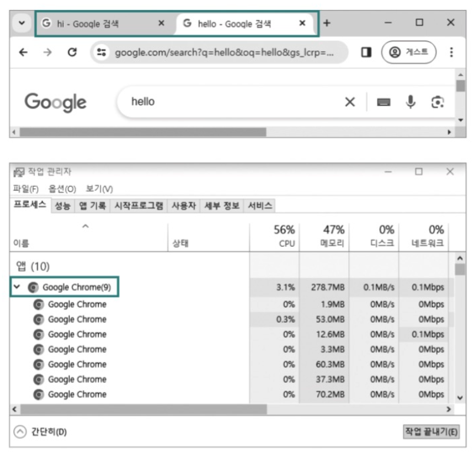This screenshot has height=456, width=476.
Task: Click the 앱 (10) group header
Action: tap(33, 266)
